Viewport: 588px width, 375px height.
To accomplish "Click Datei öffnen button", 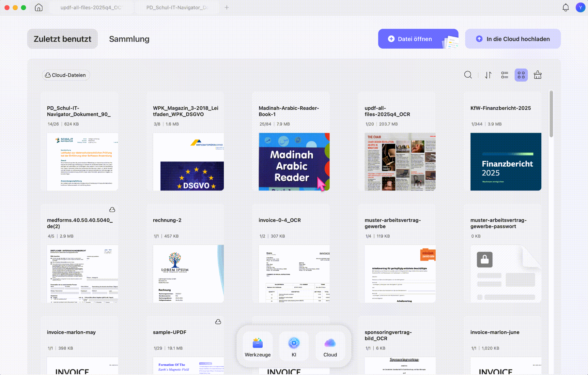I will [418, 39].
